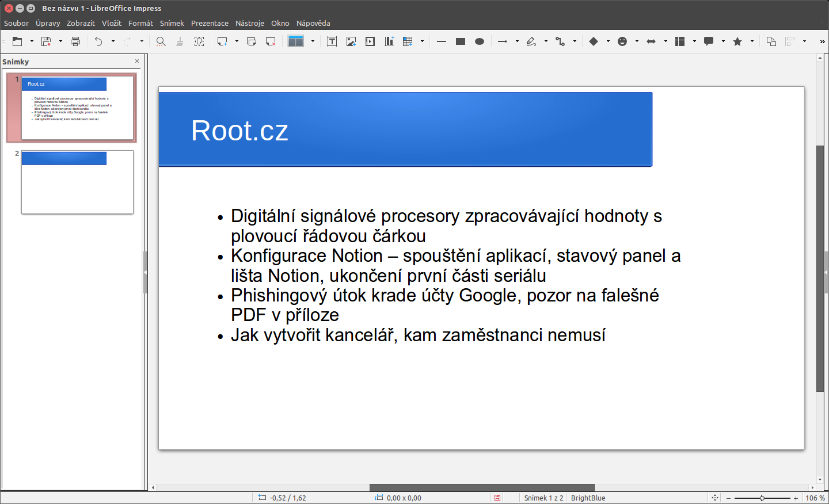The height and width of the screenshot is (504, 829).
Task: Expand the Save dropdown arrow
Action: click(x=60, y=41)
